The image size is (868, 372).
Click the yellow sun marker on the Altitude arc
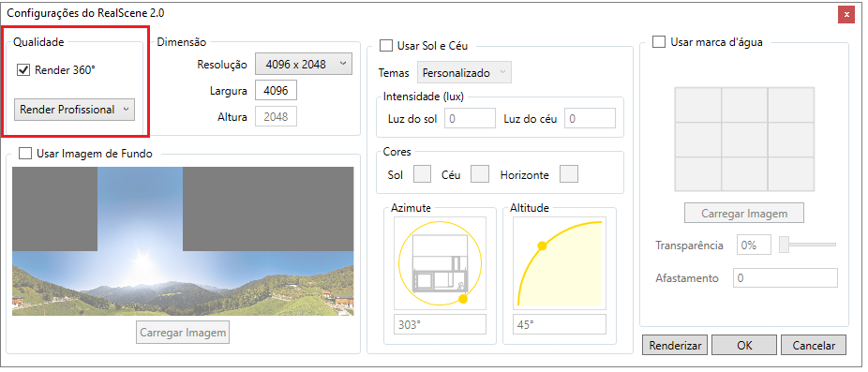[x=543, y=246]
